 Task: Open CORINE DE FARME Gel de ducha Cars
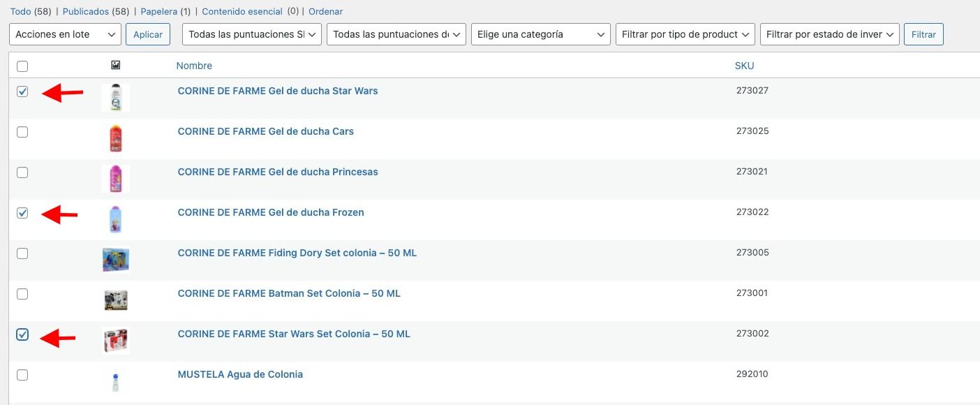(266, 131)
